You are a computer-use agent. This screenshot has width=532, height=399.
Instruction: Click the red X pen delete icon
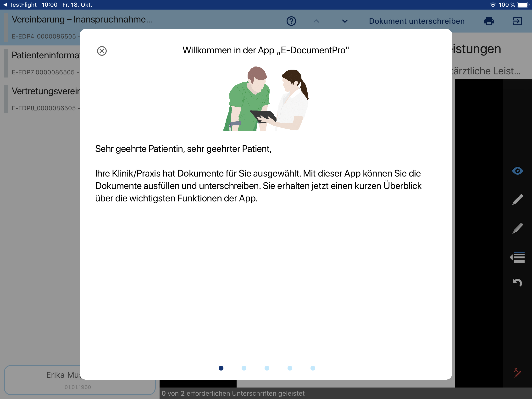(517, 372)
